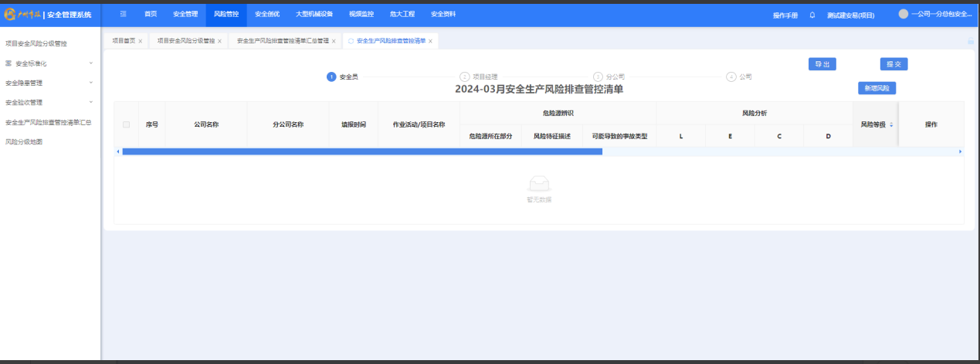Click the lock icon below the header
Viewport: 980px width, 364px height.
point(971,41)
